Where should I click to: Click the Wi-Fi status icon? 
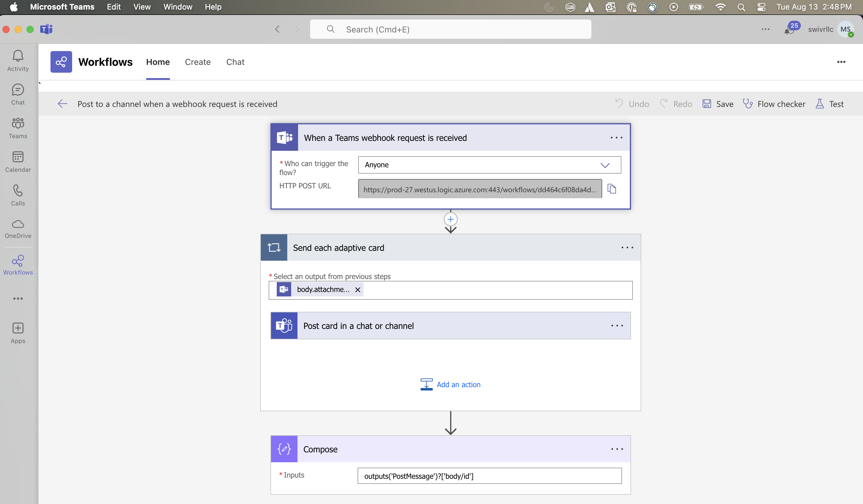720,7
